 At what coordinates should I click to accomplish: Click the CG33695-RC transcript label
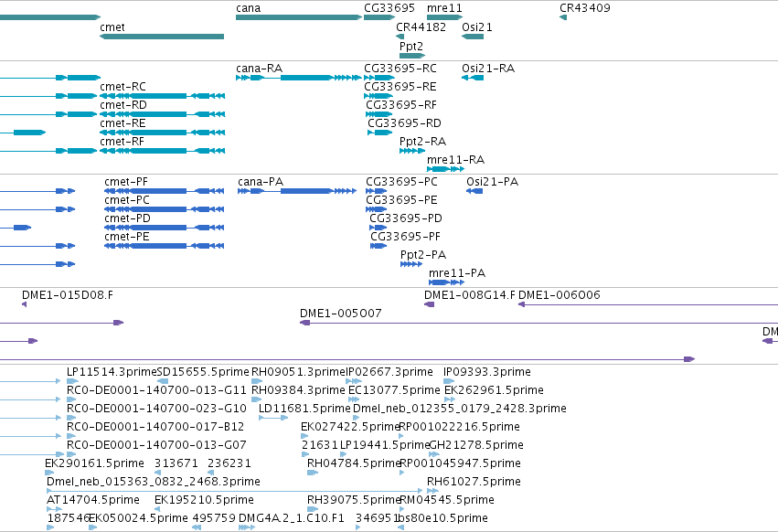[400, 69]
